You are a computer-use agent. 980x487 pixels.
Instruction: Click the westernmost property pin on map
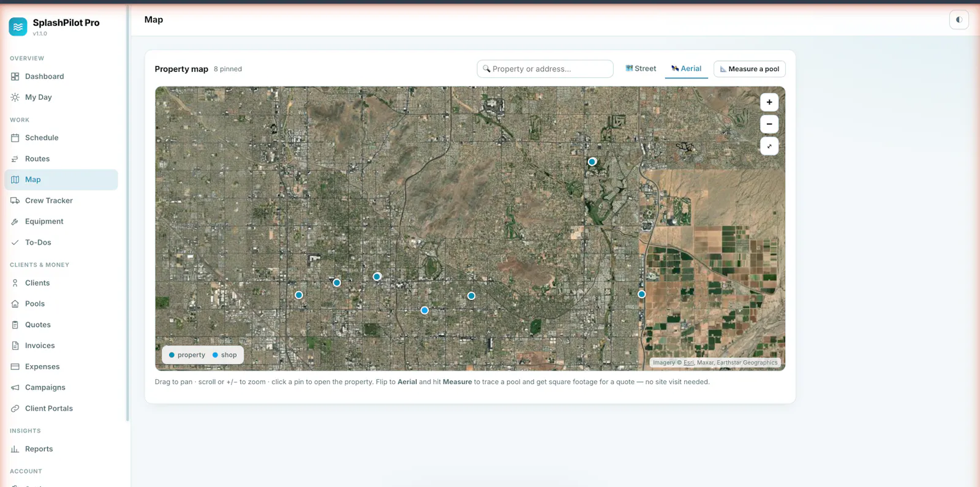pyautogui.click(x=299, y=295)
